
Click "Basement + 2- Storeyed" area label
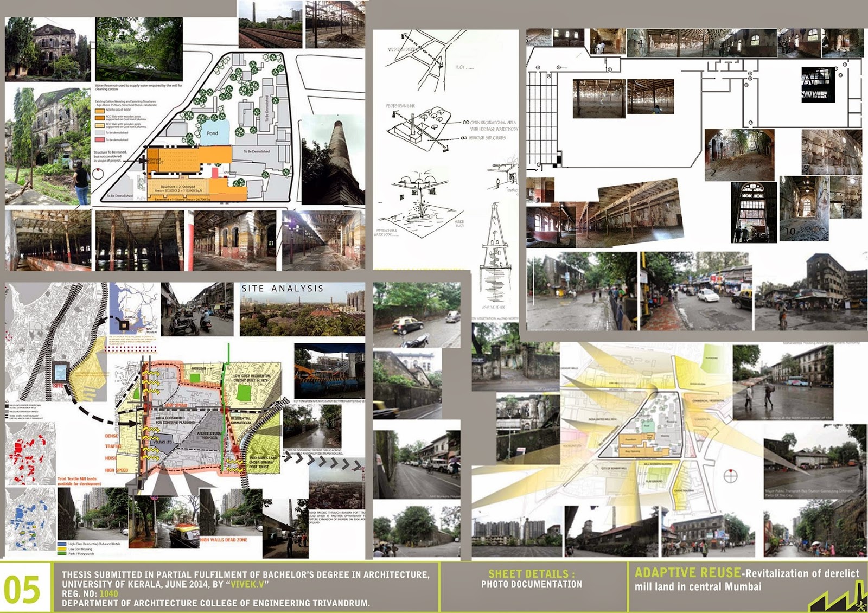tap(177, 187)
